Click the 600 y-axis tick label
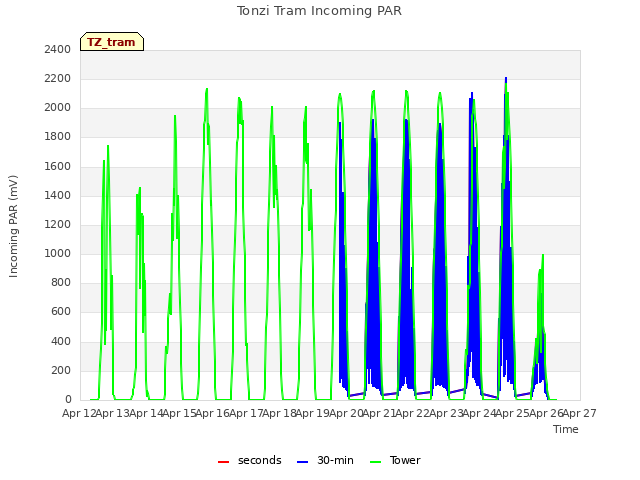The width and height of the screenshot is (640, 480). tap(61, 311)
